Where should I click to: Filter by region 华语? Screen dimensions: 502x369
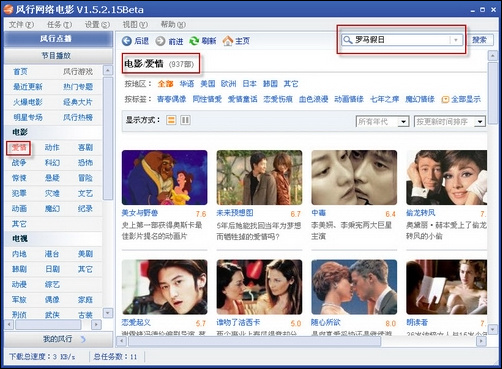[x=187, y=84]
